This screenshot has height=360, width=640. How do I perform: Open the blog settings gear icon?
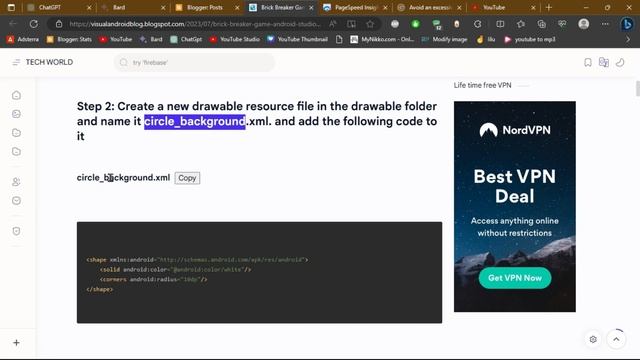pyautogui.click(x=593, y=339)
